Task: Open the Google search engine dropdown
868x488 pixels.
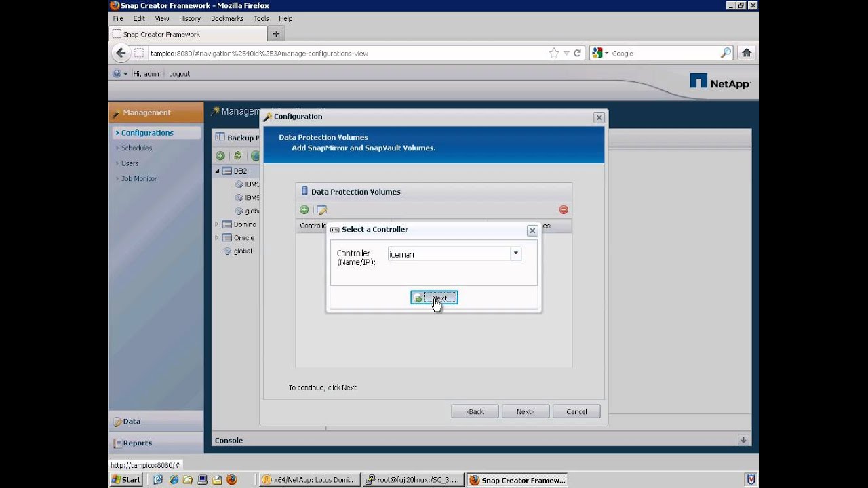Action: tap(600, 53)
